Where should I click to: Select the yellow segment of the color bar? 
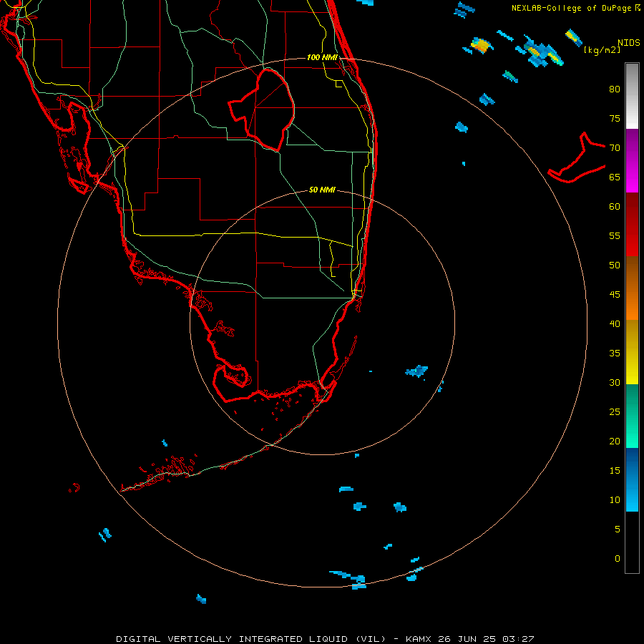coord(632,352)
